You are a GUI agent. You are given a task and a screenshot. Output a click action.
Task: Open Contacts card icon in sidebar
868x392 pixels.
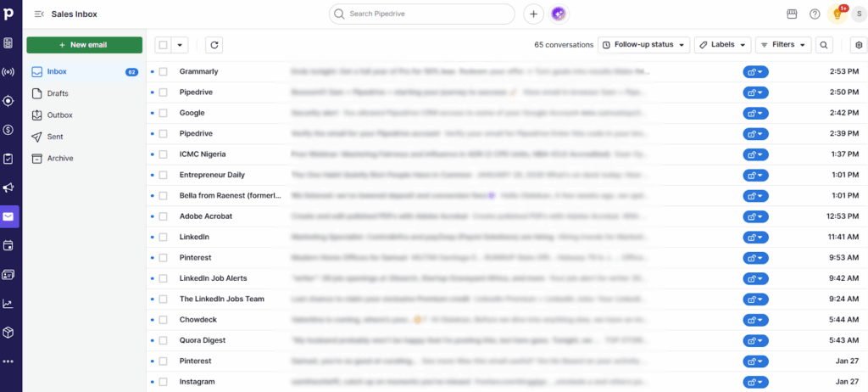(8, 274)
